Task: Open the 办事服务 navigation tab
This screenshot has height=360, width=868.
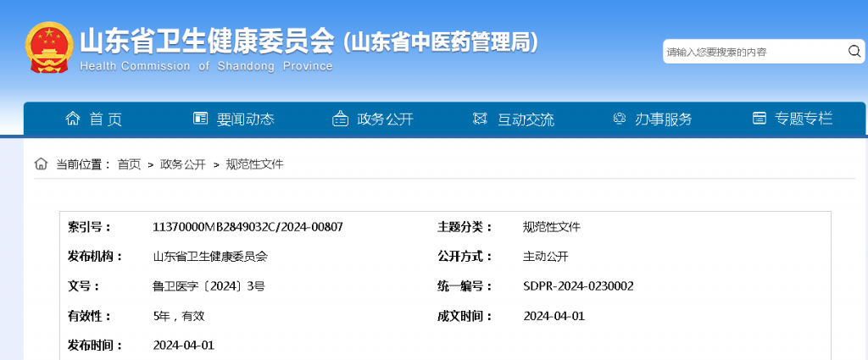Action: [x=663, y=119]
